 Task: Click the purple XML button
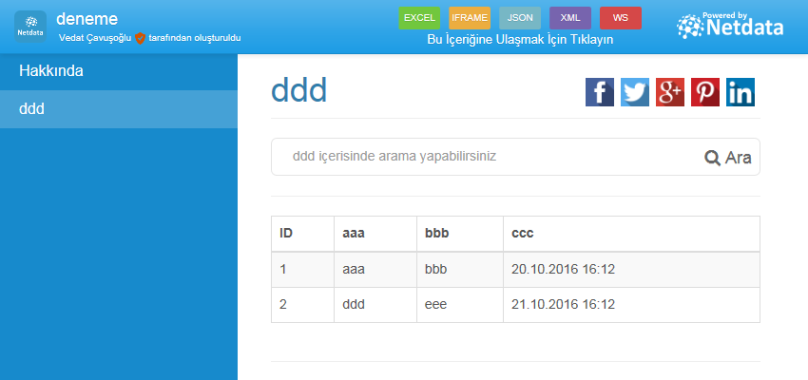[570, 18]
